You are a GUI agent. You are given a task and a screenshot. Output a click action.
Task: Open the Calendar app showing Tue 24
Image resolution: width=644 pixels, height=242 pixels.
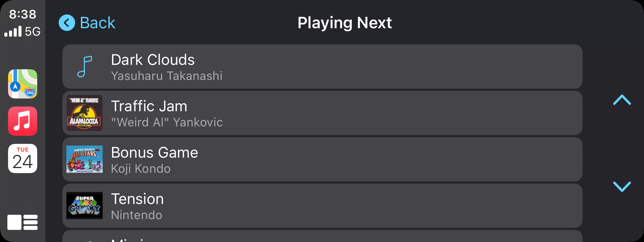coord(22,158)
